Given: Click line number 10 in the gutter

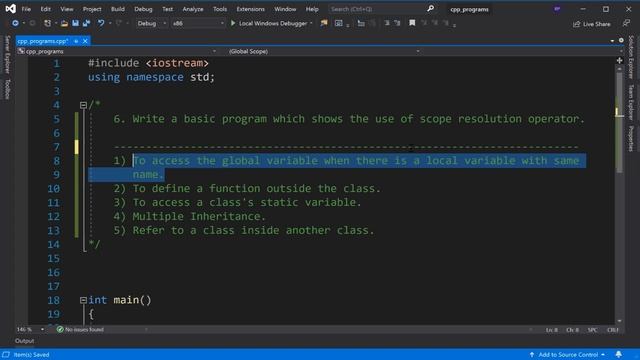Looking at the screenshot, I should tap(53, 189).
